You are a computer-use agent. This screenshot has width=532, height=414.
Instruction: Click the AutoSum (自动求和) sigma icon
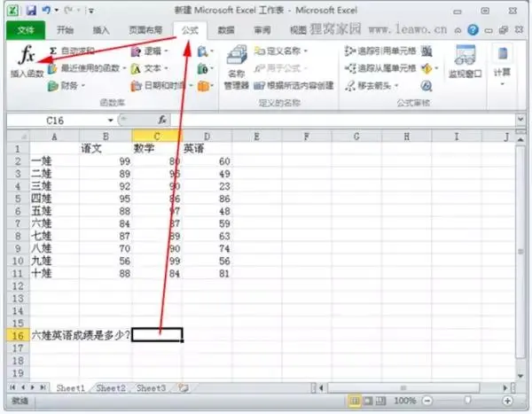click(53, 51)
